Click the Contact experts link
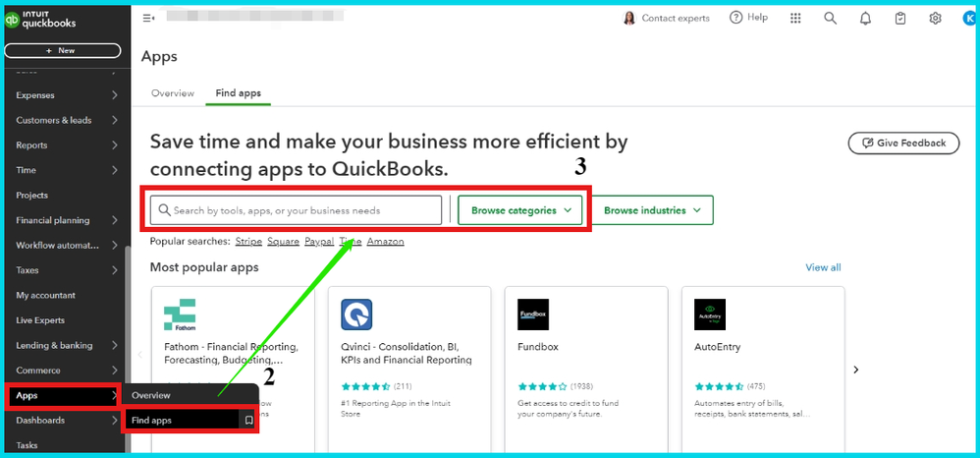 (676, 18)
